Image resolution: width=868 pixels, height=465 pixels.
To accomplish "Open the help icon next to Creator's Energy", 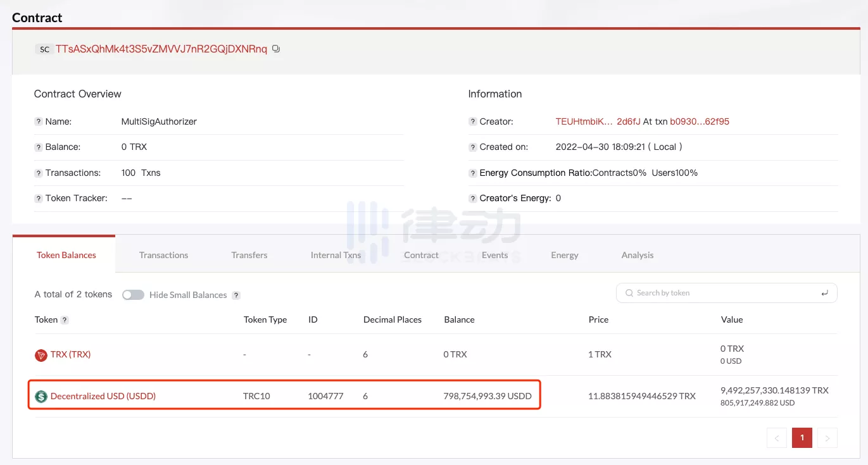I will [473, 198].
